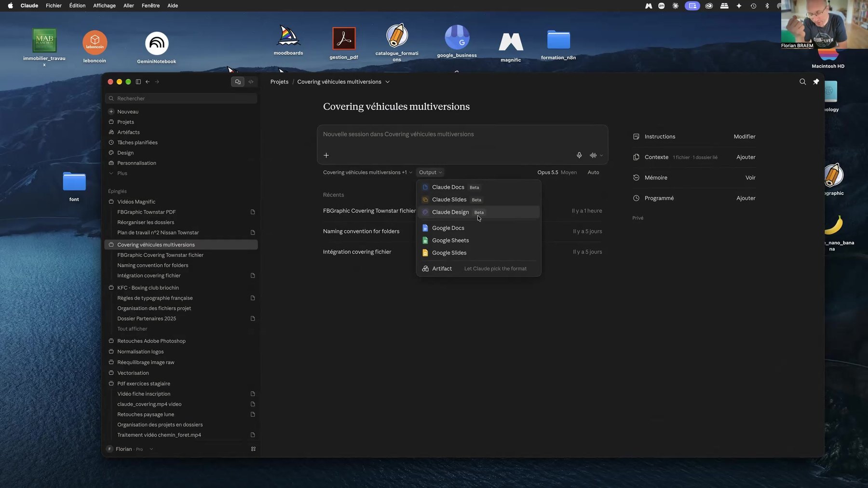Image resolution: width=868 pixels, height=488 pixels.
Task: Click Ajouter next to Programmé
Action: 746,198
